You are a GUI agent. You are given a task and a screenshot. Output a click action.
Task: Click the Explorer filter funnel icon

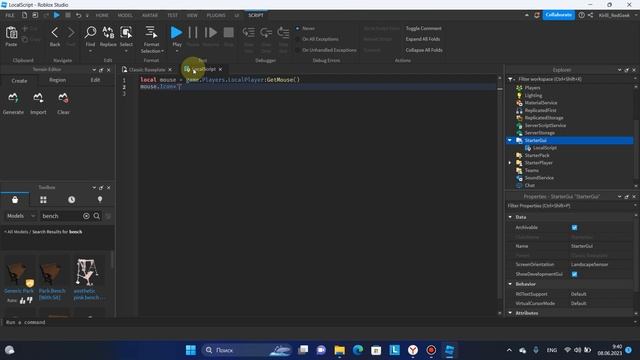tap(511, 79)
